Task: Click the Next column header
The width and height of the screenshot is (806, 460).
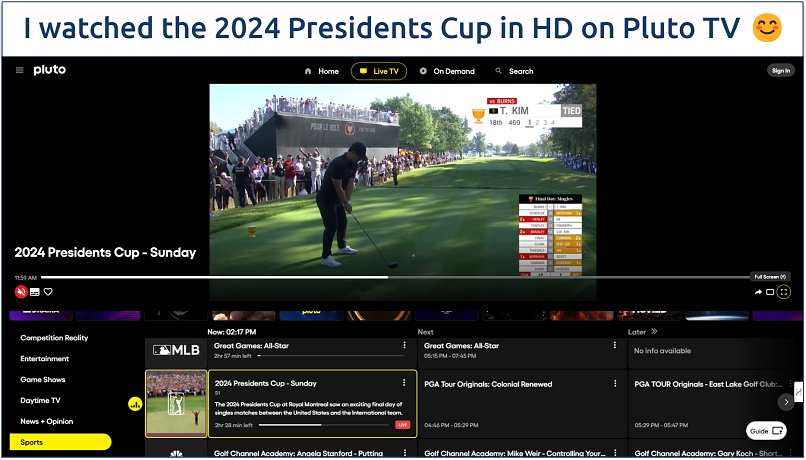Action: (x=426, y=332)
